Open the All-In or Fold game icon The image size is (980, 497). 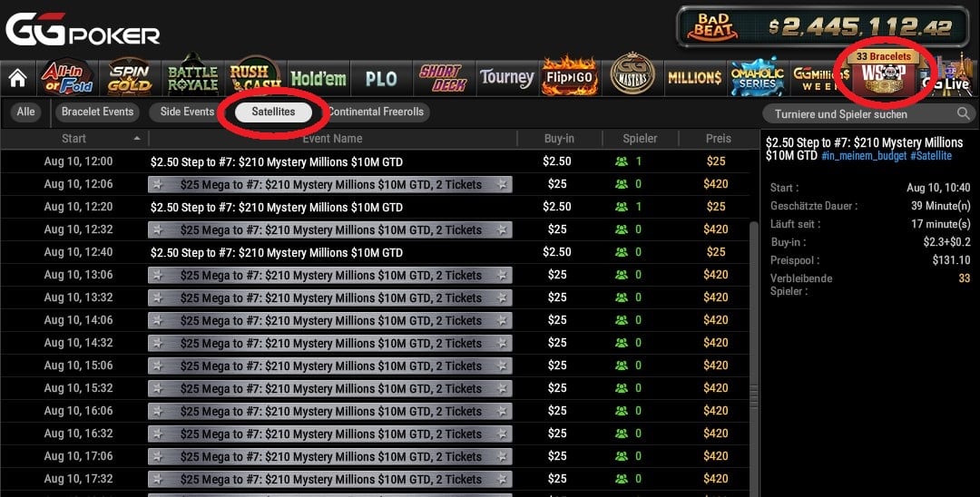click(67, 78)
